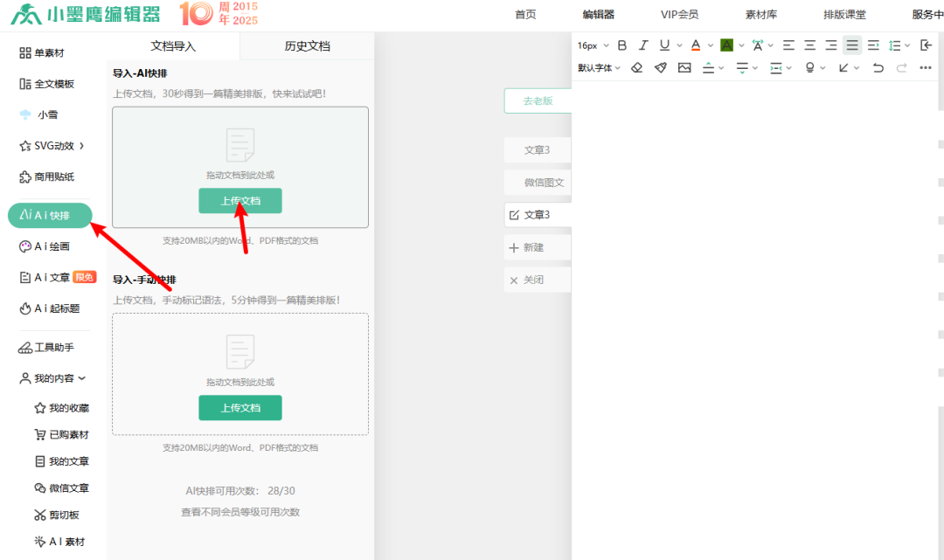Center align the text
Viewport: 944px width, 560px height.
click(x=810, y=45)
